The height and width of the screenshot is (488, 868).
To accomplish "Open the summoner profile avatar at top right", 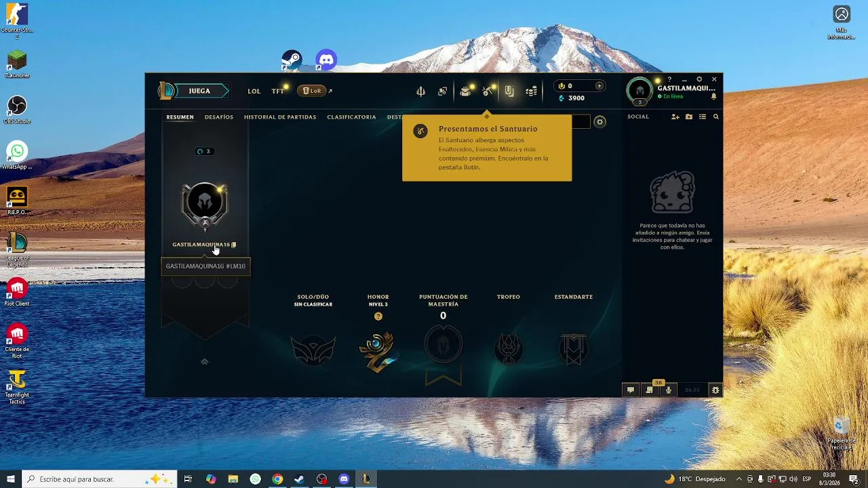I will coord(639,91).
